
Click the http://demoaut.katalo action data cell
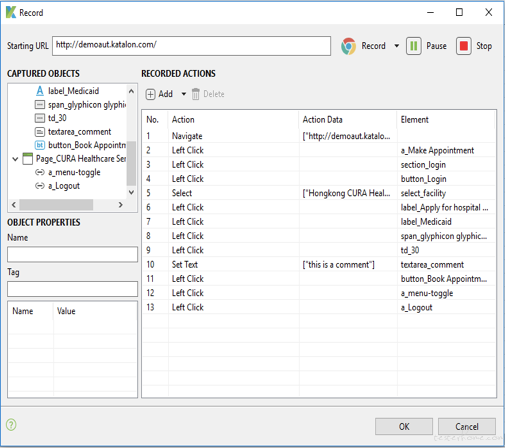(x=348, y=136)
